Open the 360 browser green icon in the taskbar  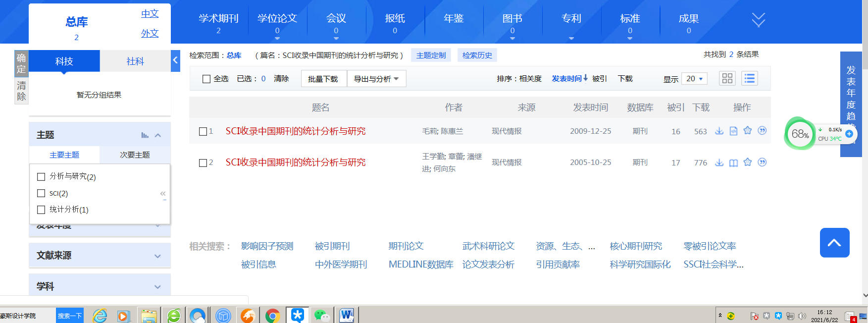pos(173,316)
